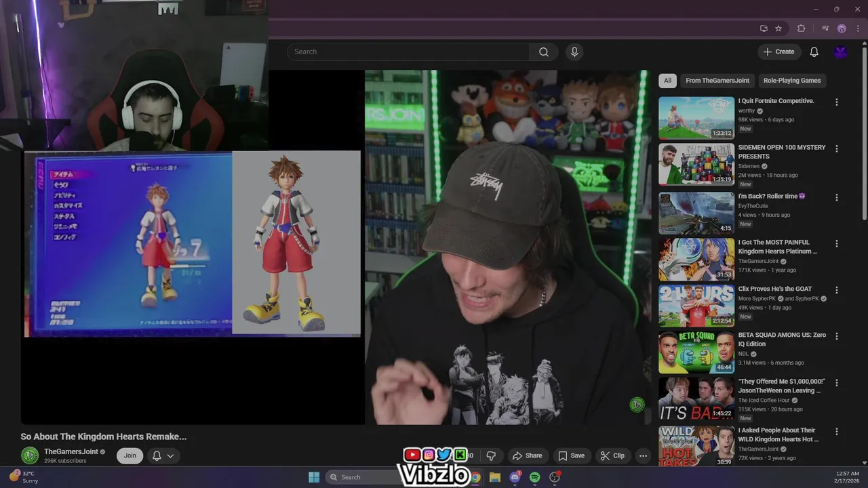The image size is (868, 488).
Task: Open Discord from taskbar
Action: 515,477
